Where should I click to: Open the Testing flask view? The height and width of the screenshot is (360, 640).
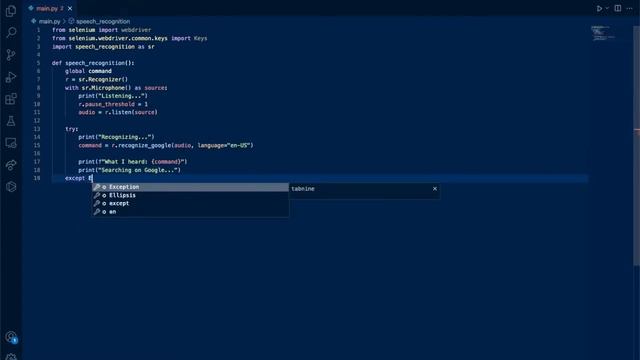coord(11,121)
